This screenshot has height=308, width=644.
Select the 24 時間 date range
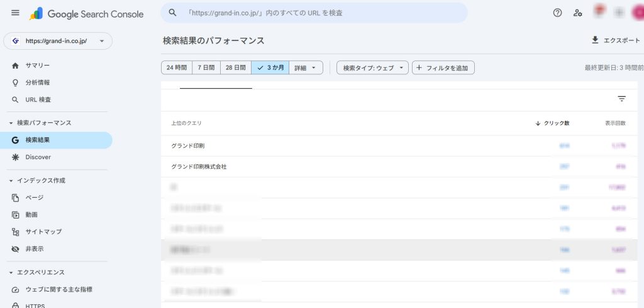pyautogui.click(x=177, y=67)
